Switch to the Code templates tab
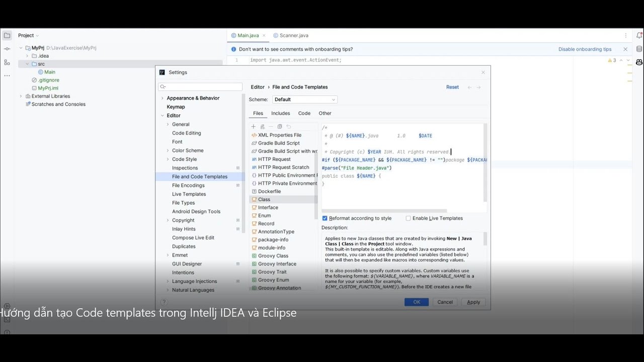The height and width of the screenshot is (362, 644). point(304,113)
